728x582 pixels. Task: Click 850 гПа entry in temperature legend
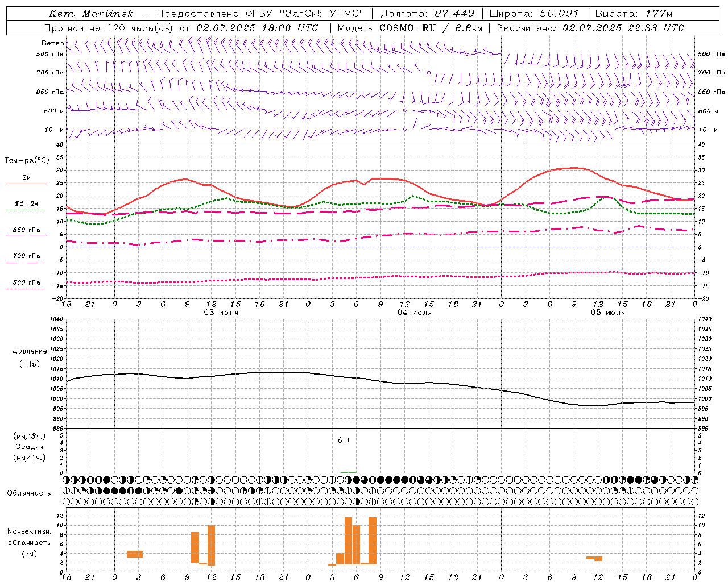point(27,230)
